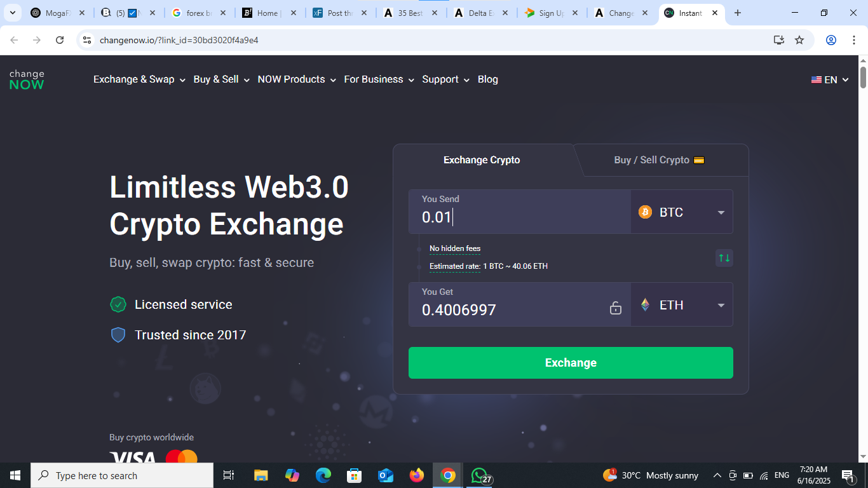This screenshot has height=488, width=868.
Task: Click the Estimated rate label
Action: click(455, 266)
